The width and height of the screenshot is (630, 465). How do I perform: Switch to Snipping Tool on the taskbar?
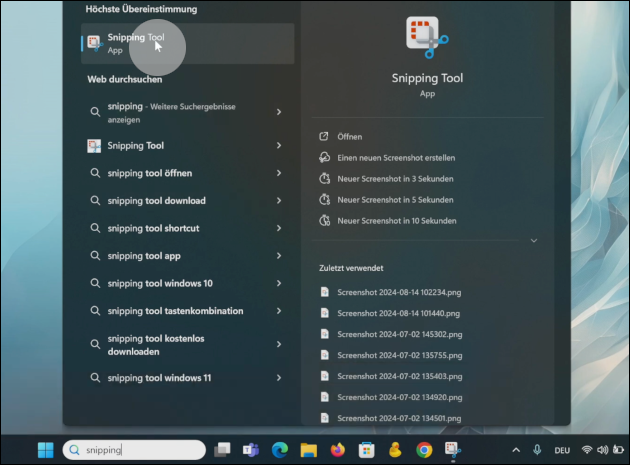click(453, 450)
